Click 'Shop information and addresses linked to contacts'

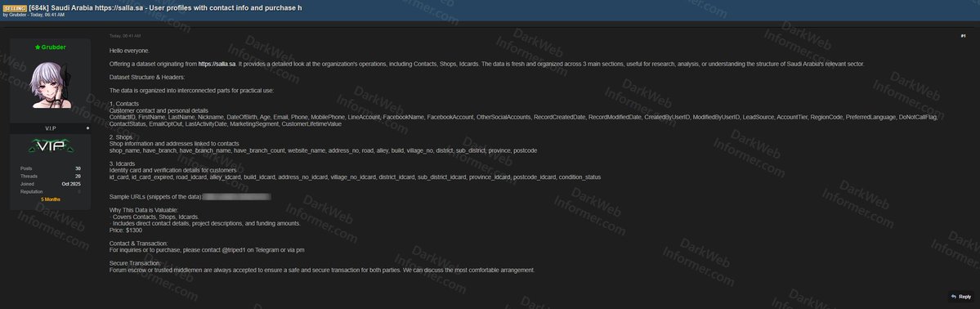pos(174,144)
